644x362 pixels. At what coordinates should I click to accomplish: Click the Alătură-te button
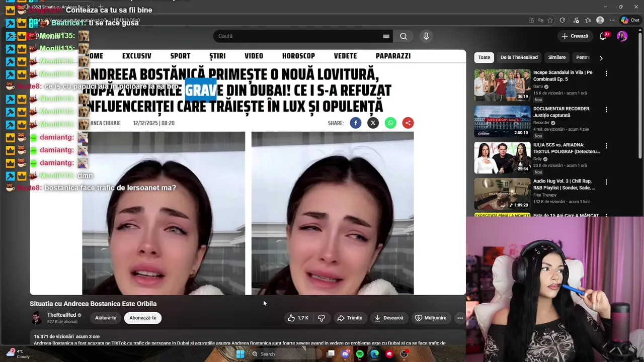pos(106,318)
